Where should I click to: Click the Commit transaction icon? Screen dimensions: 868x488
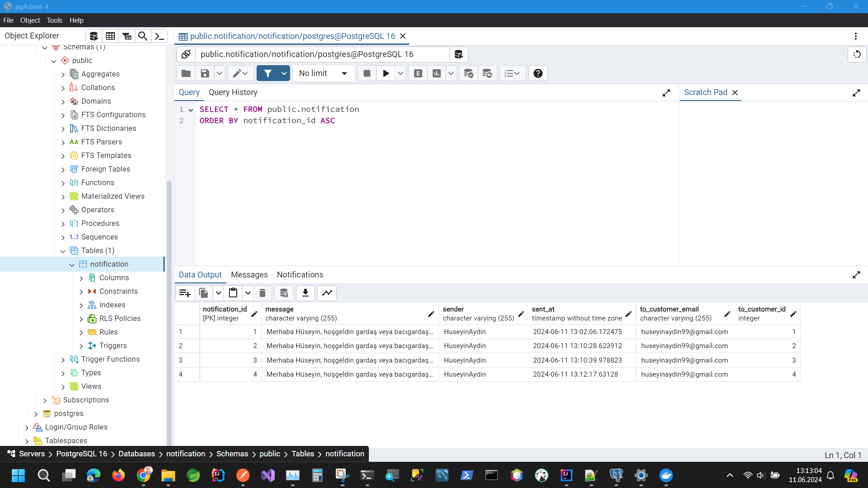pyautogui.click(x=468, y=73)
